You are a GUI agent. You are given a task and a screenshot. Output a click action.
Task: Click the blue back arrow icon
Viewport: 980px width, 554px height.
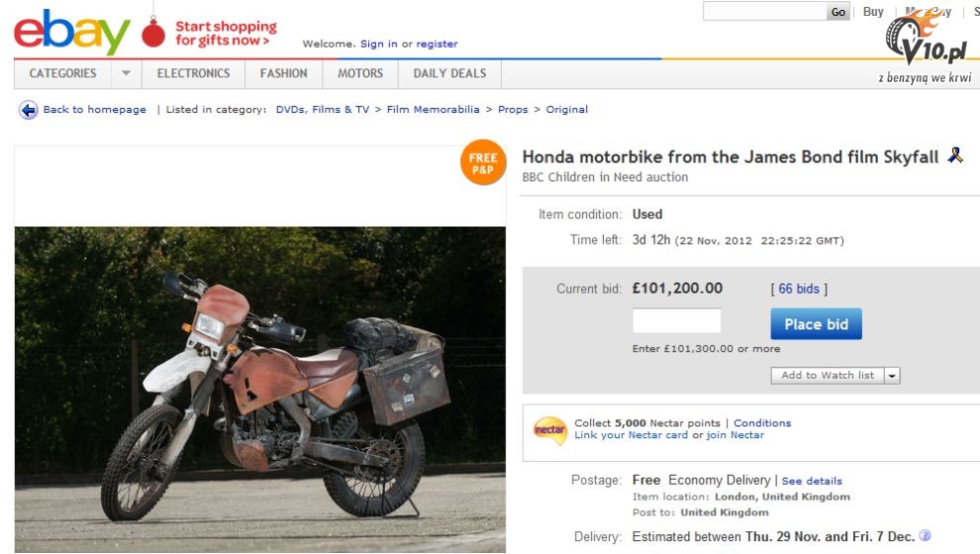(28, 110)
